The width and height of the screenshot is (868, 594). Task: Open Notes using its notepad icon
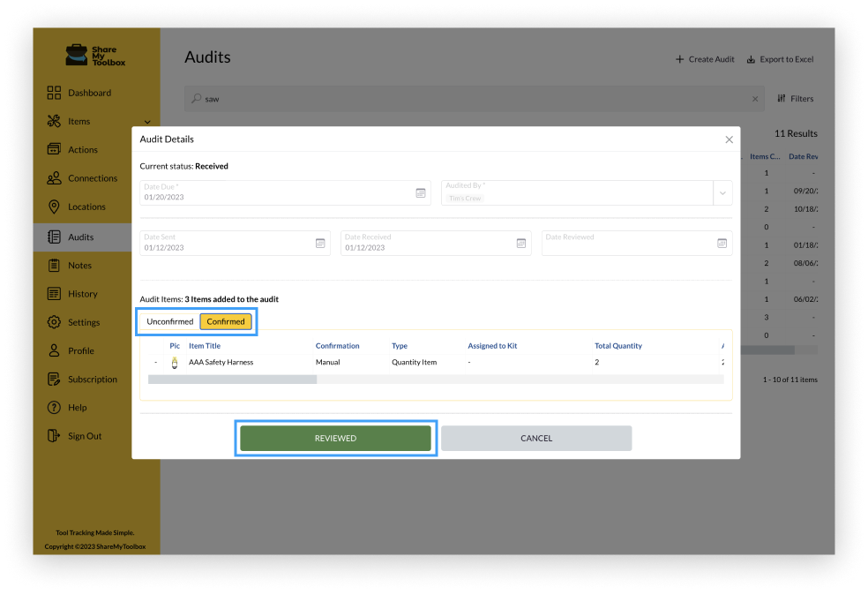tap(53, 265)
